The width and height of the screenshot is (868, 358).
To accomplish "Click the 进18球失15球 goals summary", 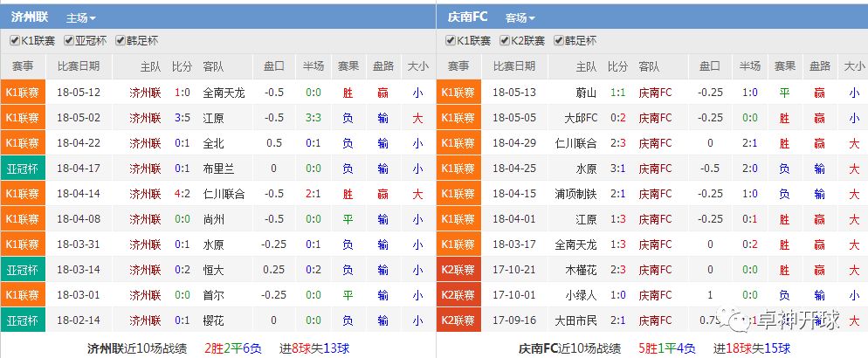I will point(752,348).
